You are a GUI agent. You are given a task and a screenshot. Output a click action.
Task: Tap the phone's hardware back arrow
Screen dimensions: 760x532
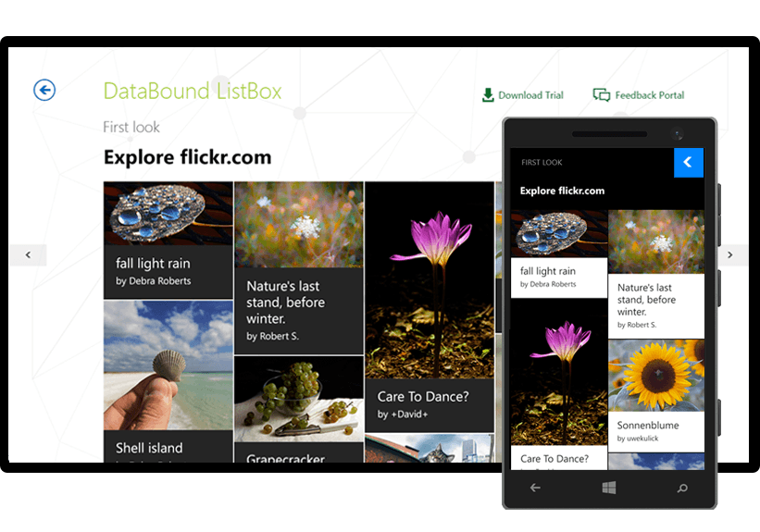point(535,488)
